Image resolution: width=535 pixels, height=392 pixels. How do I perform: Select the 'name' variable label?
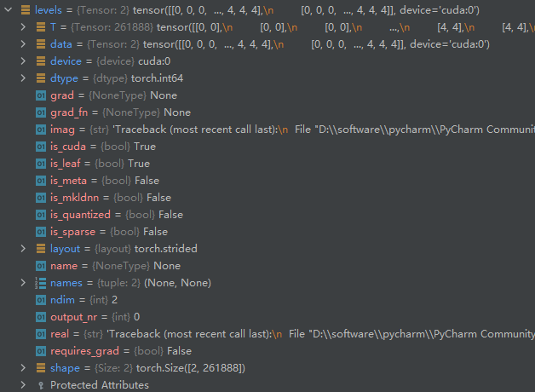click(64, 266)
